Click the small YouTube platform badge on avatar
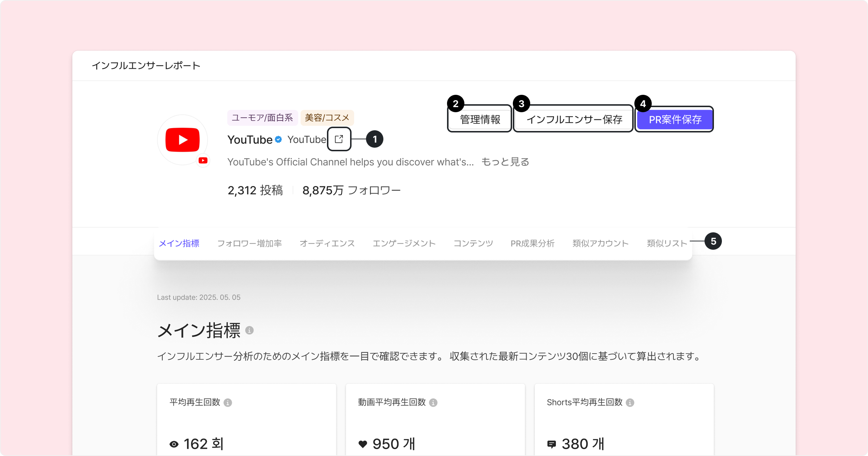Viewport: 868px width, 456px height. (203, 160)
